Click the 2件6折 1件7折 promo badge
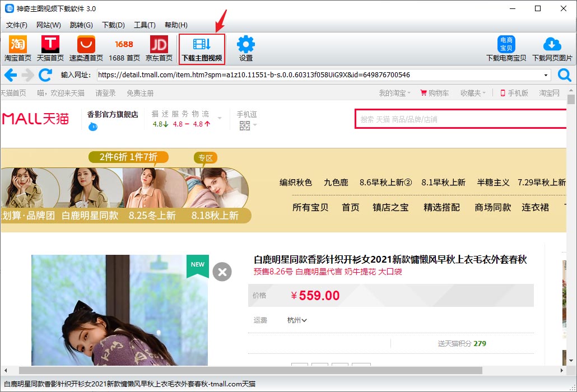 coord(128,157)
